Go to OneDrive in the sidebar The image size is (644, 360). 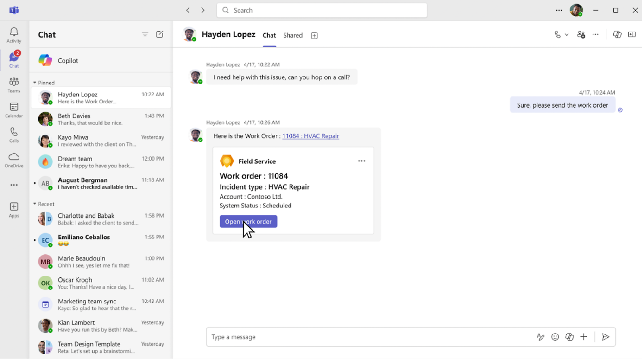(x=14, y=160)
